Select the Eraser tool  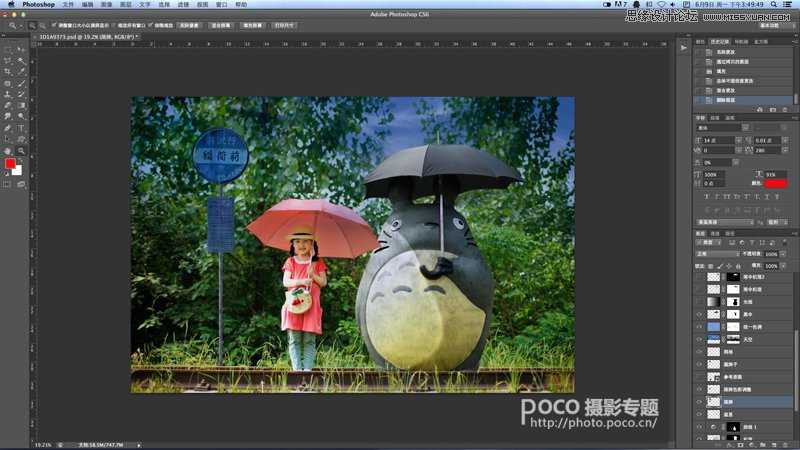coord(7,105)
